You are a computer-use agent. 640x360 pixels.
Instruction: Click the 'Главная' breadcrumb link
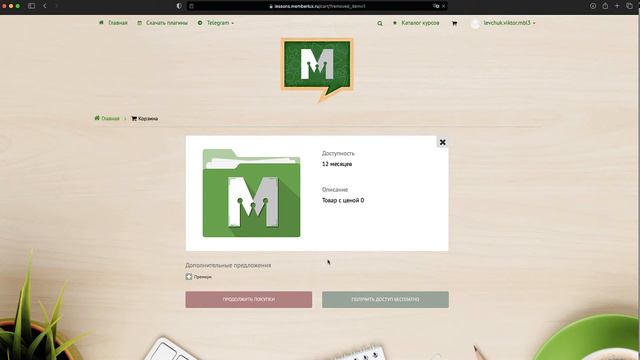(x=107, y=118)
